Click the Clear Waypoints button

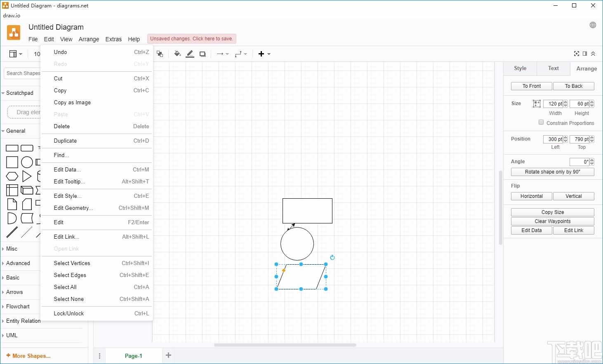[553, 221]
